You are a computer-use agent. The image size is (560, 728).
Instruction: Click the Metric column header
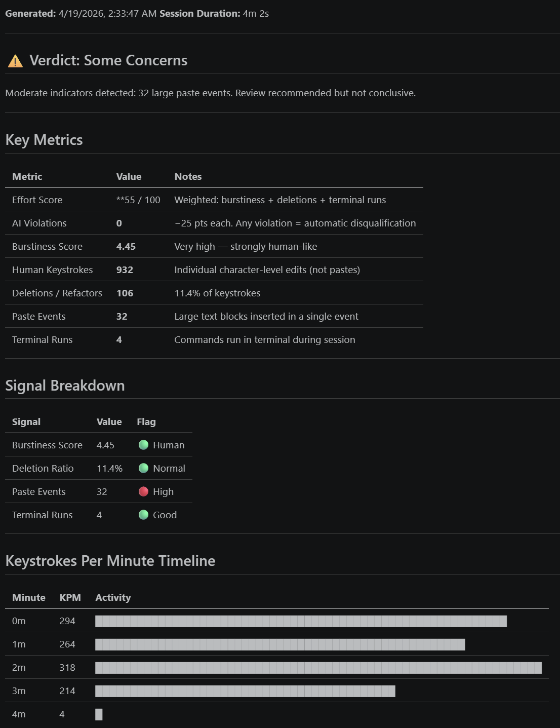(x=27, y=176)
